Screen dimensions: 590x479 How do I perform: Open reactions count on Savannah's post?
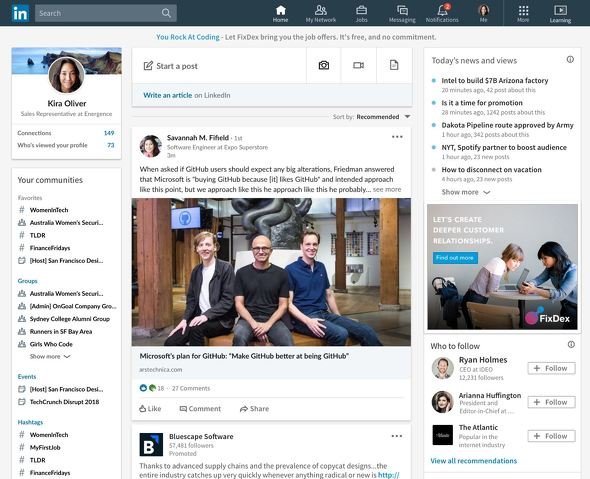tap(152, 388)
